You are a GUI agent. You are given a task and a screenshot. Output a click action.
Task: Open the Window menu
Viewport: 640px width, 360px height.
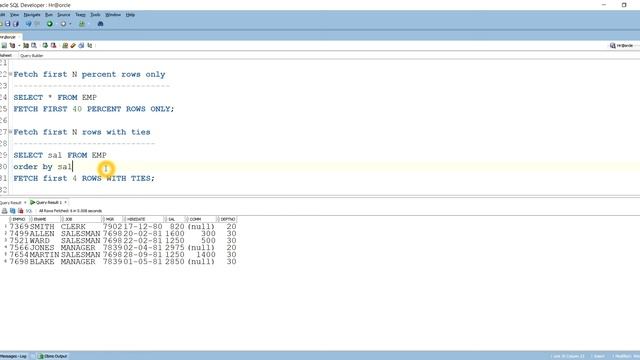coord(113,15)
